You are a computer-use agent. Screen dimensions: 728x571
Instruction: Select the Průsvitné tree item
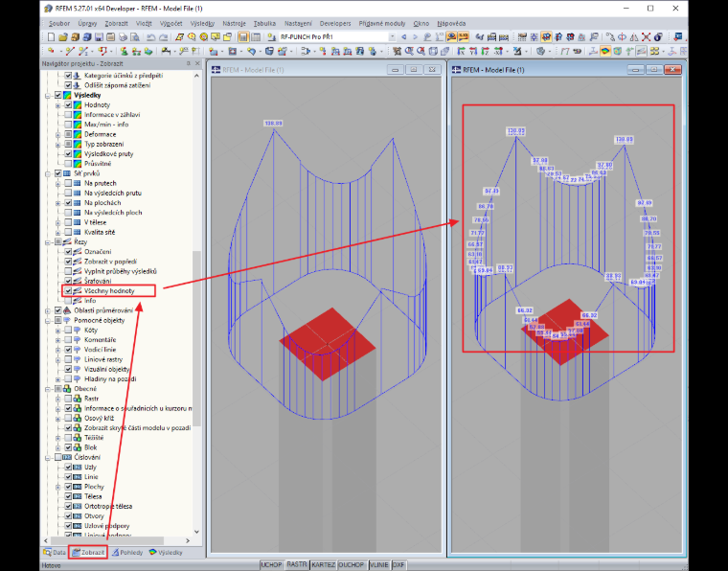[98, 164]
